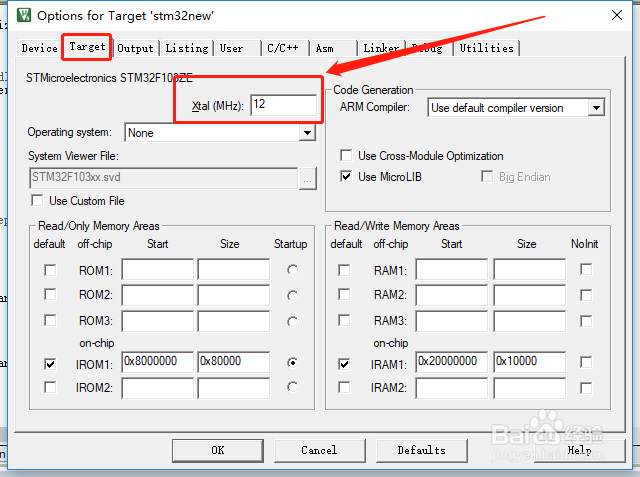Enable IRAM2 NoInit checkbox
The width and height of the screenshot is (640, 477).
(x=586, y=388)
